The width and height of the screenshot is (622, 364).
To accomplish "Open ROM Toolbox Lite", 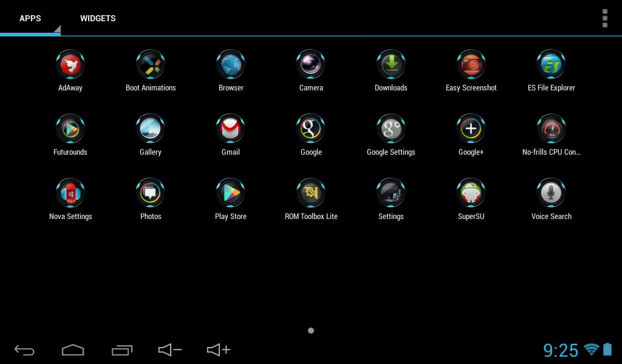I will pyautogui.click(x=311, y=194).
